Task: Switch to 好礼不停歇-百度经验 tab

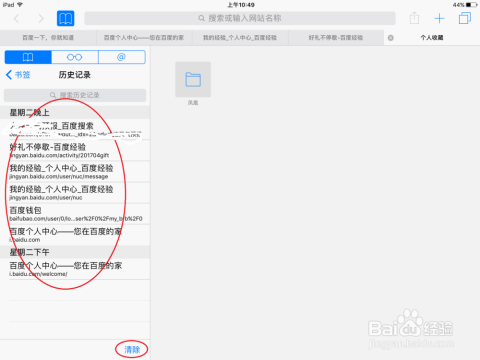Action: pos(336,38)
